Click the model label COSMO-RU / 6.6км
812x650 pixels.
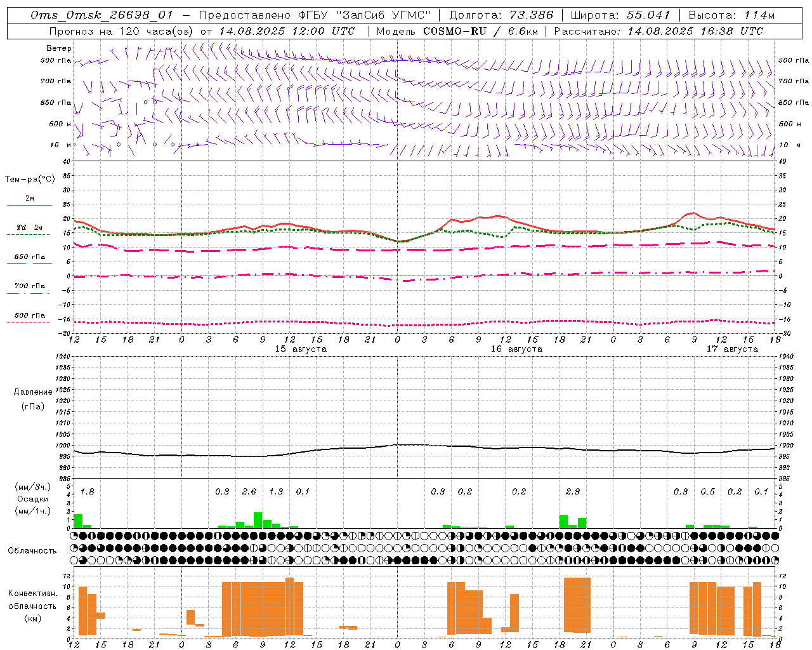pyautogui.click(x=481, y=31)
